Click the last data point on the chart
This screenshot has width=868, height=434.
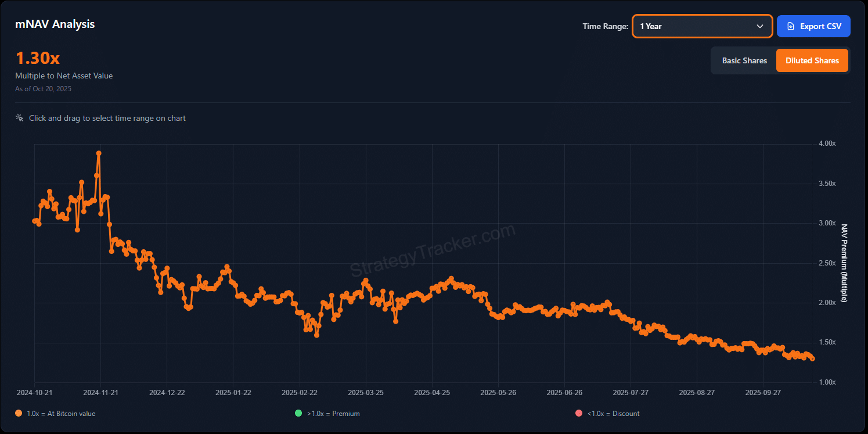click(x=812, y=358)
